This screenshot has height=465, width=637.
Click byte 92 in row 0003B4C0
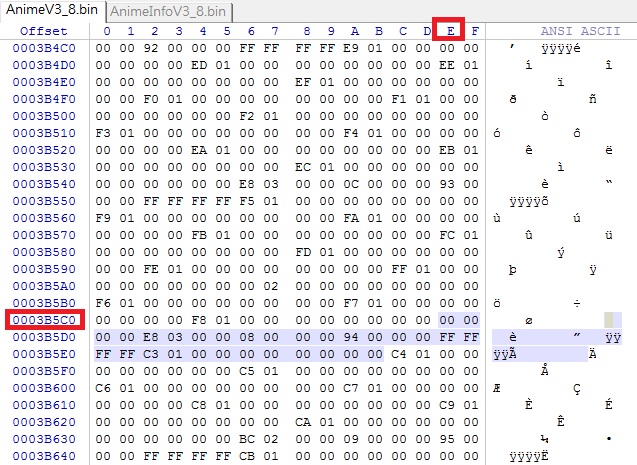153,47
